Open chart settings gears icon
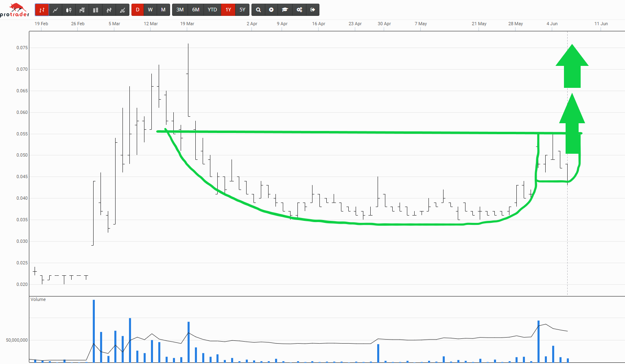625x364 pixels. [299, 10]
